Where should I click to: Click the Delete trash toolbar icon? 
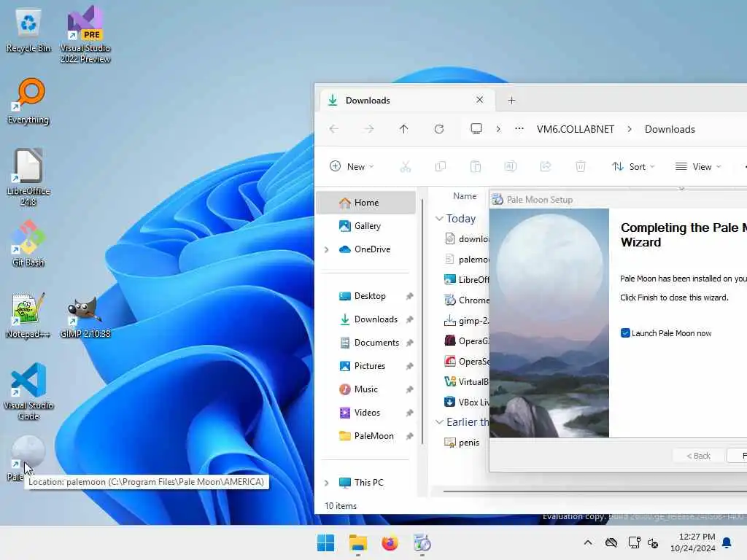click(x=580, y=166)
